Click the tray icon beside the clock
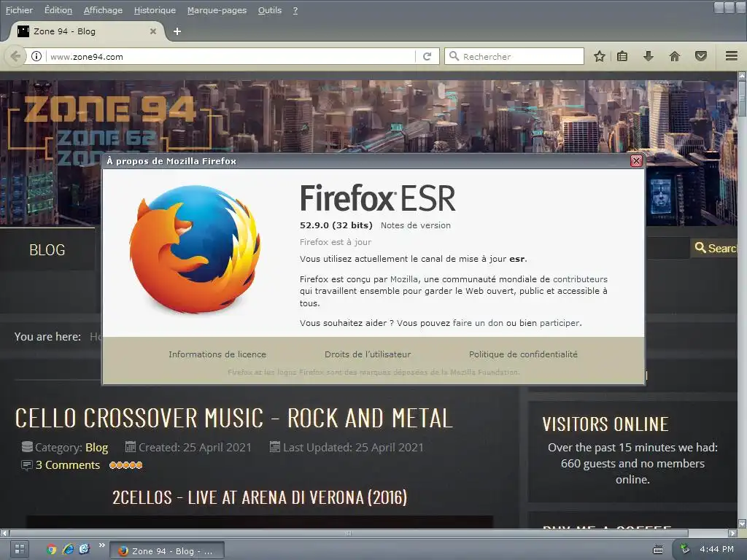This screenshot has width=747, height=560. click(x=685, y=549)
